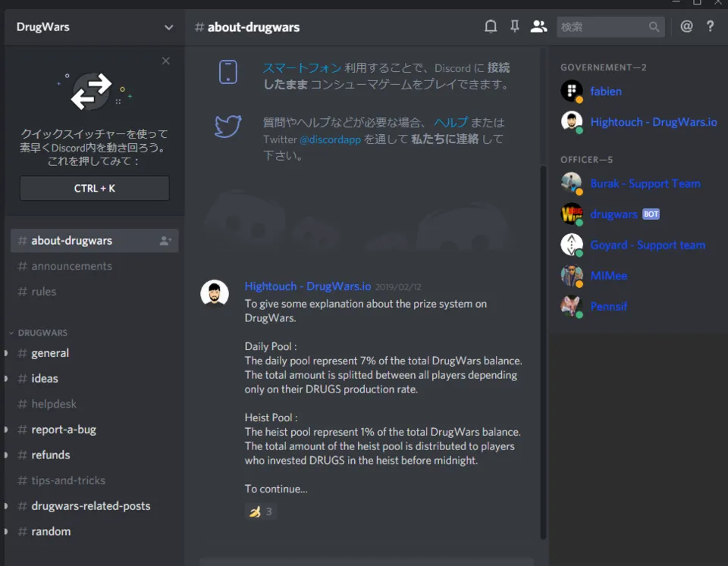Collapse DRUGWARS category
The width and height of the screenshot is (728, 566).
coord(38,333)
